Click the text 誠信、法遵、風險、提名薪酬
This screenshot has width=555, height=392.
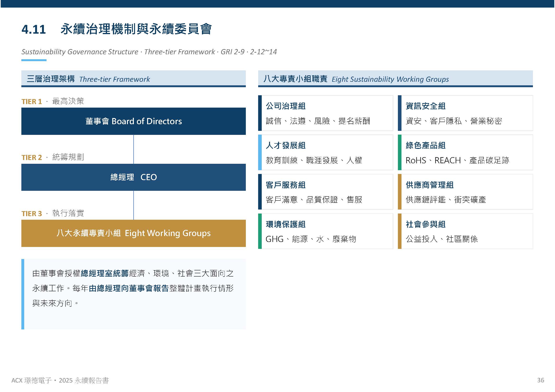(x=318, y=121)
